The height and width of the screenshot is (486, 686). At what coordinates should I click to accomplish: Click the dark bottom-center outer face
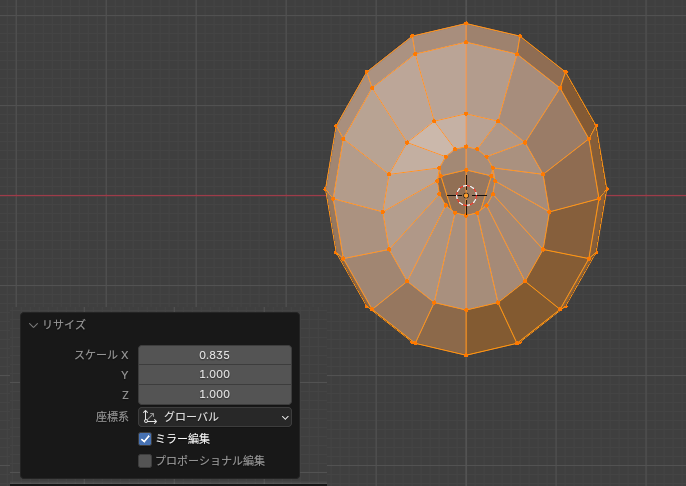coord(490,327)
